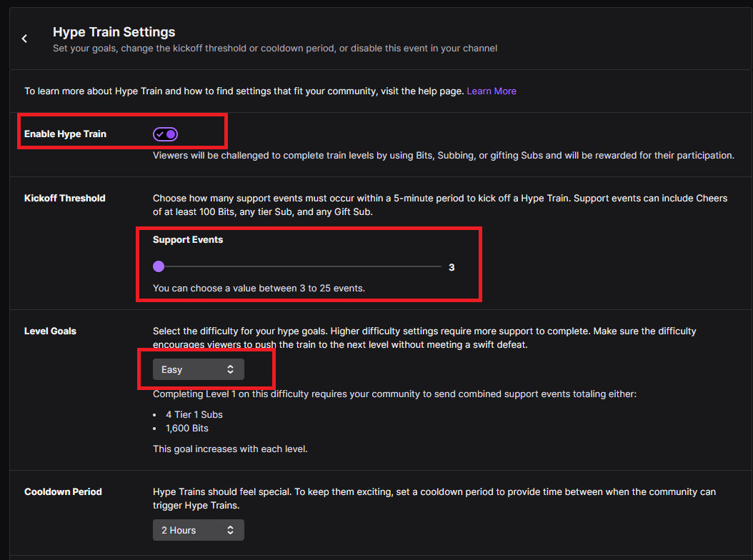This screenshot has width=753, height=560.
Task: Go back using the left chevron arrow
Action: tap(24, 39)
